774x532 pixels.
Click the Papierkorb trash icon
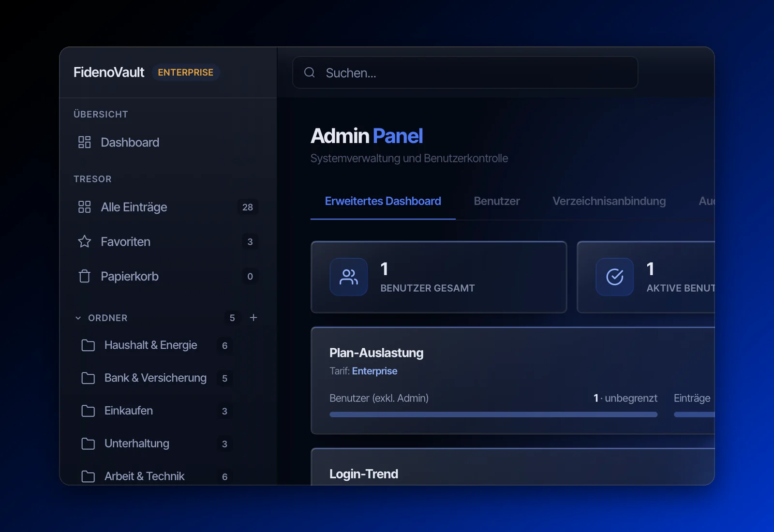point(85,276)
